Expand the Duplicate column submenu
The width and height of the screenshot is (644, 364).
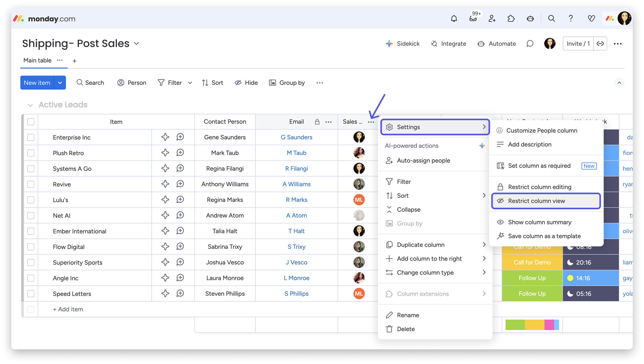(484, 244)
